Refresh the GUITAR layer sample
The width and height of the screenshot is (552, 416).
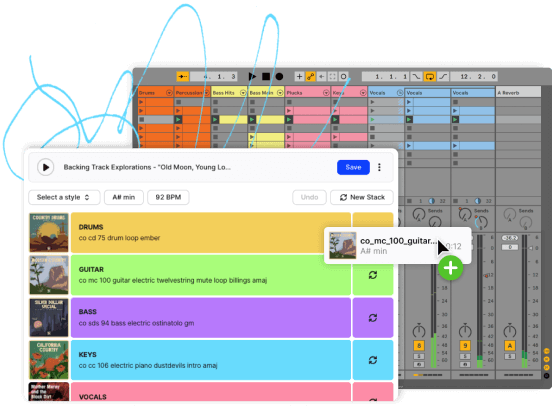click(373, 275)
